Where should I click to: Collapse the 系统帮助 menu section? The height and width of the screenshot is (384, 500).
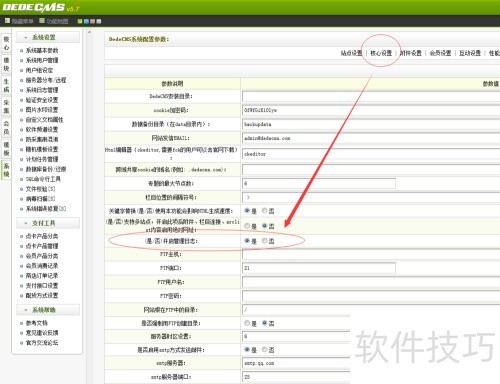coord(48,310)
